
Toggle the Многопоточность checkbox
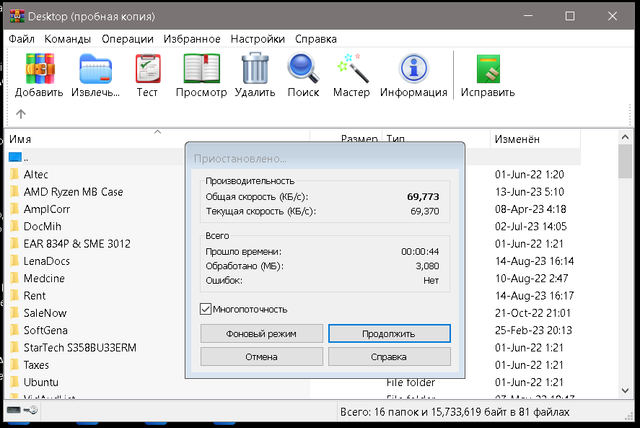(x=206, y=309)
